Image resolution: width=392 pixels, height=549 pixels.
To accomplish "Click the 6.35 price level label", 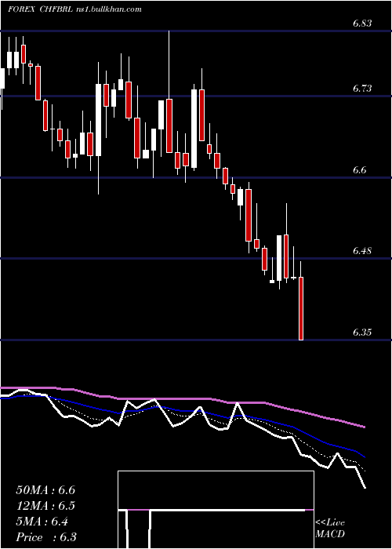I will (x=362, y=333).
